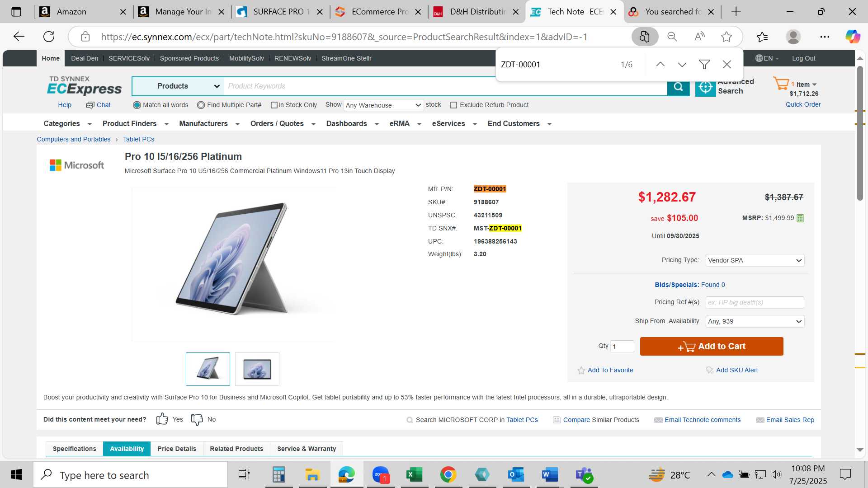Viewport: 868px width, 488px height.
Task: Click the magnifier product search button
Action: [678, 87]
